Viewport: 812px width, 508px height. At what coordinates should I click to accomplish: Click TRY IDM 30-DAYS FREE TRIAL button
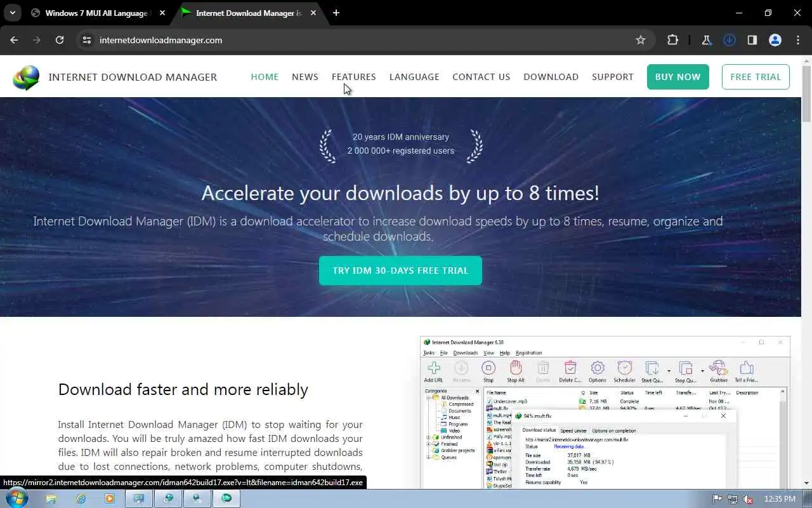(x=400, y=271)
